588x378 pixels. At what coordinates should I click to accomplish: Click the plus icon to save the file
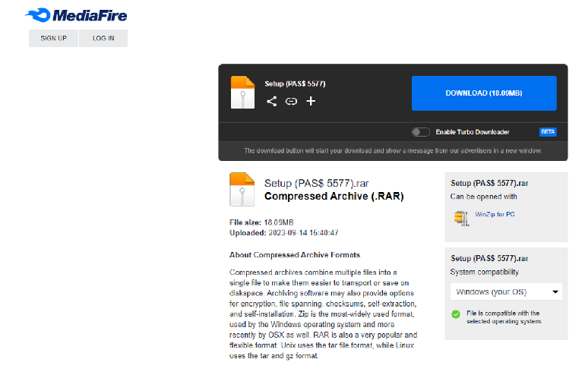click(x=311, y=102)
